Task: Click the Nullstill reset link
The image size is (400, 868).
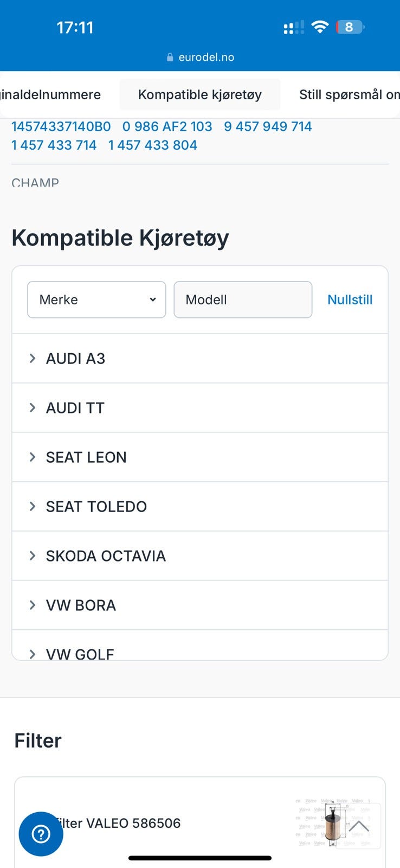Action: (x=350, y=299)
